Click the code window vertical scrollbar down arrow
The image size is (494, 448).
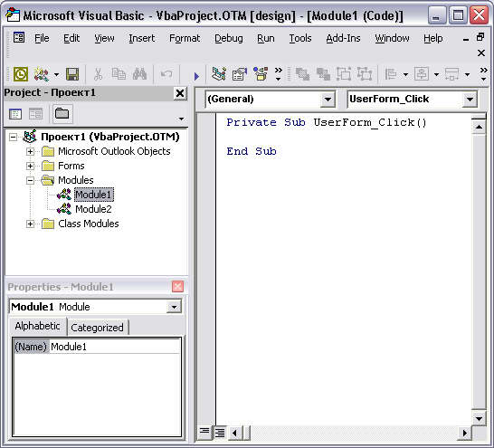[x=479, y=418]
